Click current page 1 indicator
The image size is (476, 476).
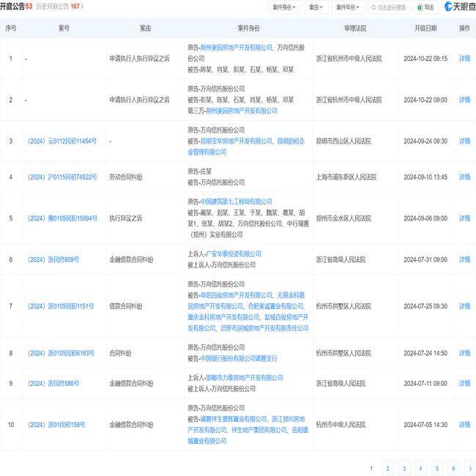[x=371, y=469]
